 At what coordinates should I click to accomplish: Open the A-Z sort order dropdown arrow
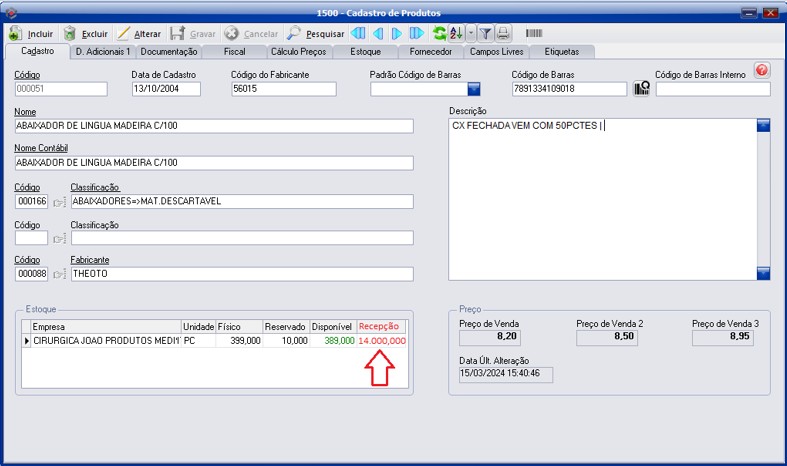471,34
